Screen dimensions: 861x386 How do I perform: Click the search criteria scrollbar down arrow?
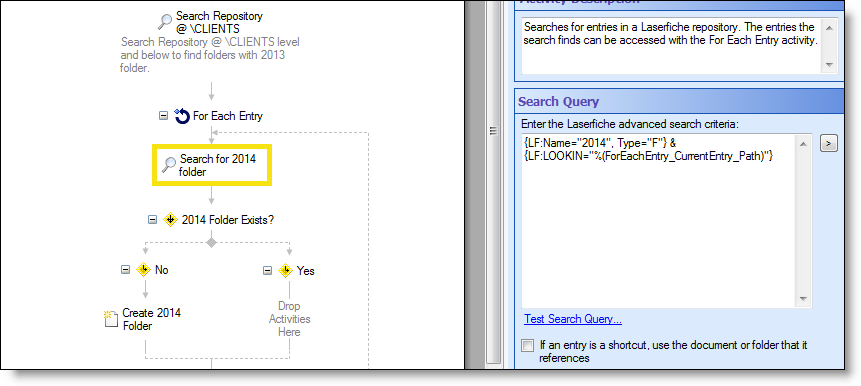click(x=803, y=299)
